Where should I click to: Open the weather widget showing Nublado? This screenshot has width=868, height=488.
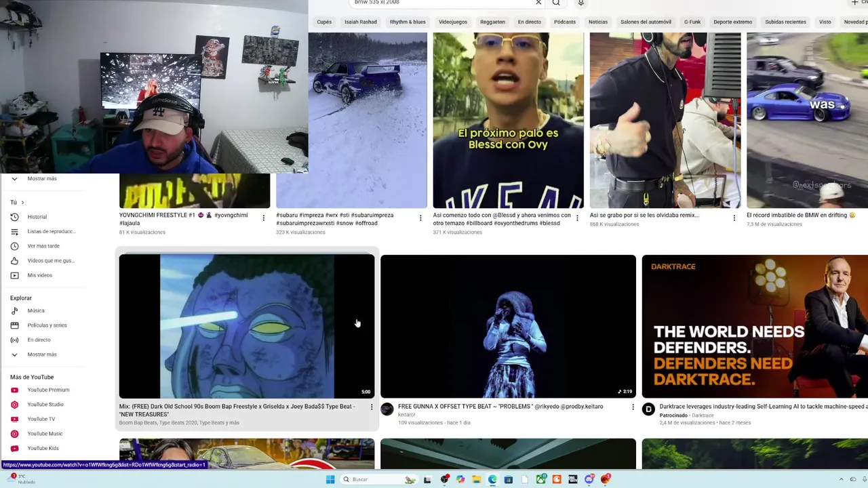click(x=21, y=479)
